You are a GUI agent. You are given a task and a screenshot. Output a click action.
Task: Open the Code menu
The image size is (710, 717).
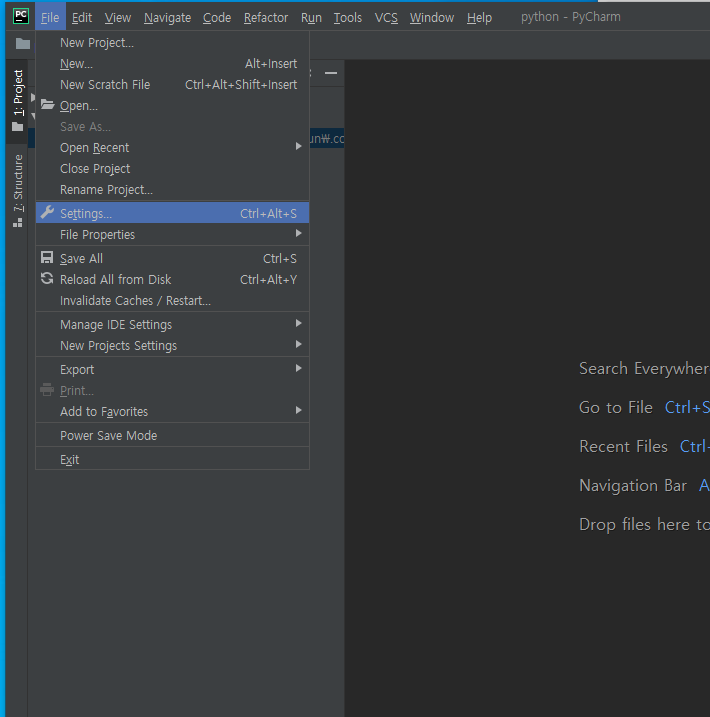[217, 17]
